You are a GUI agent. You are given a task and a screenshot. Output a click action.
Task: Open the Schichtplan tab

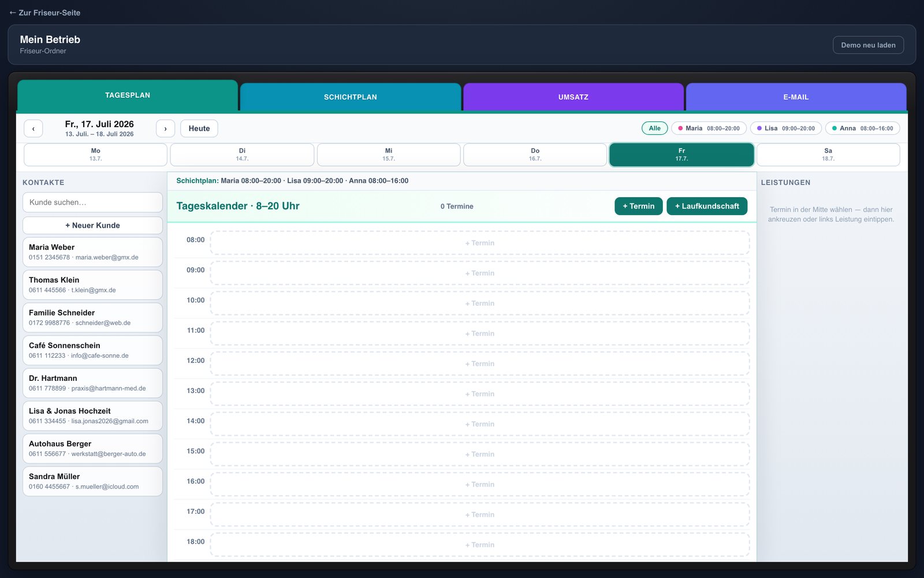[351, 97]
